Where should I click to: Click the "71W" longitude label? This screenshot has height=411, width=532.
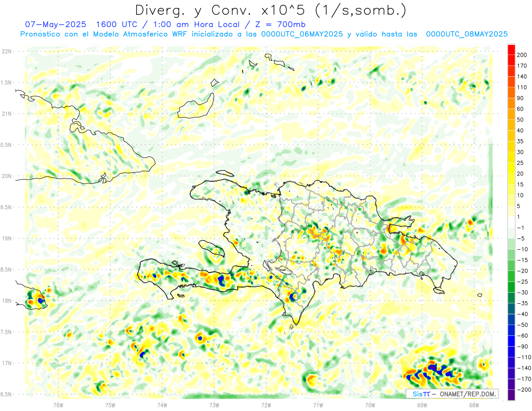318,405
